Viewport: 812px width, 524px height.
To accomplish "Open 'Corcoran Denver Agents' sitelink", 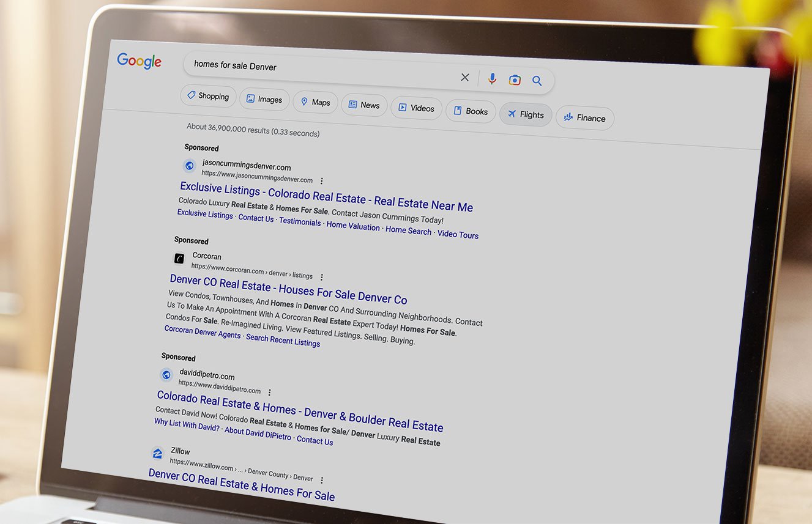I will 203,331.
